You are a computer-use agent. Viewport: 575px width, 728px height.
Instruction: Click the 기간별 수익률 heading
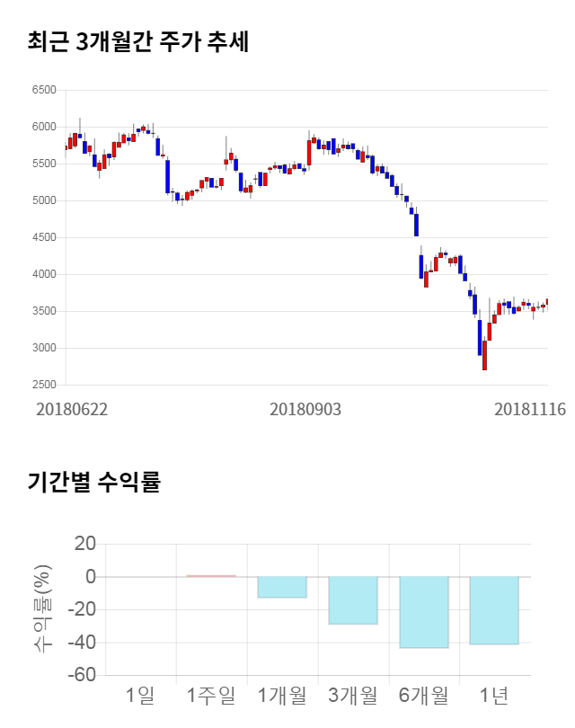(93, 482)
